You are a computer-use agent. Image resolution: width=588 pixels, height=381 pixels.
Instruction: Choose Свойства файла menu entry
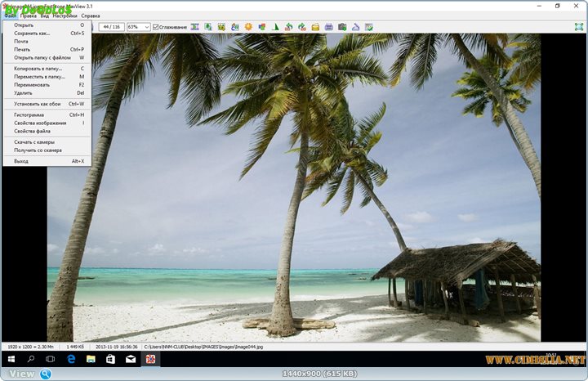point(47,131)
